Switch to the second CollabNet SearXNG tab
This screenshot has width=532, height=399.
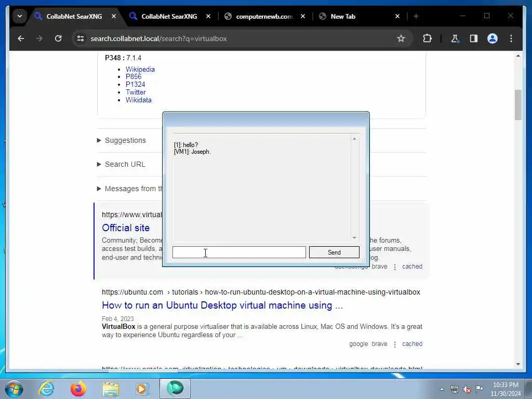[x=169, y=16]
